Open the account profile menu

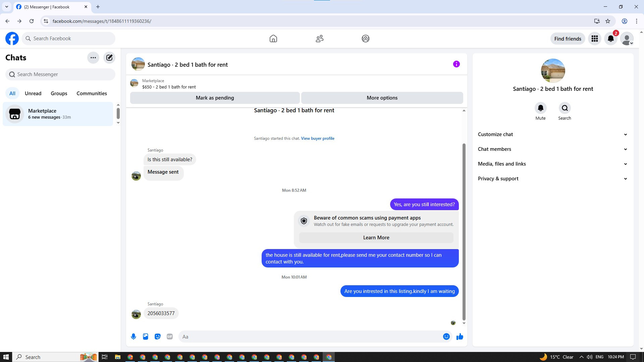point(627,39)
